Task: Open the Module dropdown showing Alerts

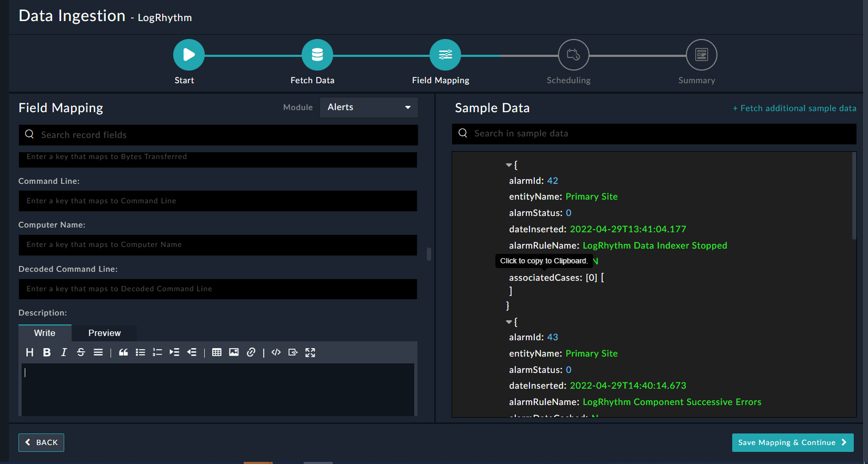Action: [x=368, y=107]
